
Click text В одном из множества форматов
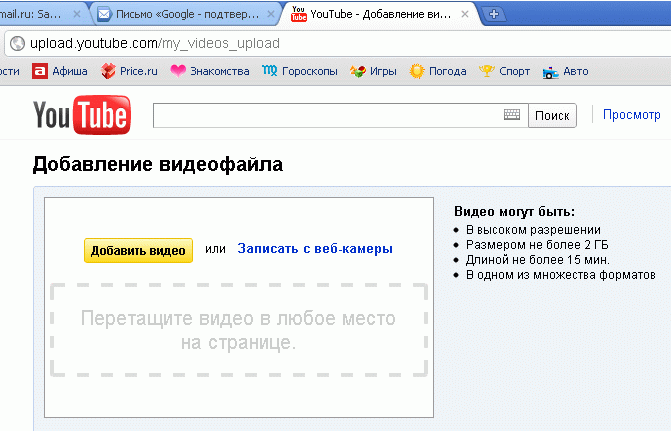coord(561,275)
